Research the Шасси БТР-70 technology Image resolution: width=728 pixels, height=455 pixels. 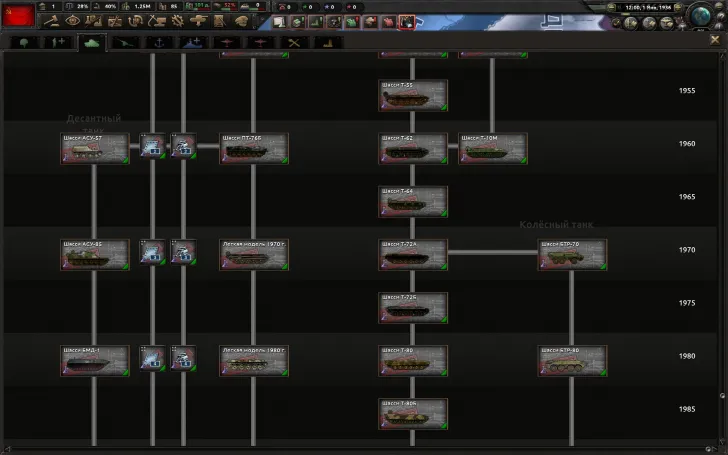[572, 254]
